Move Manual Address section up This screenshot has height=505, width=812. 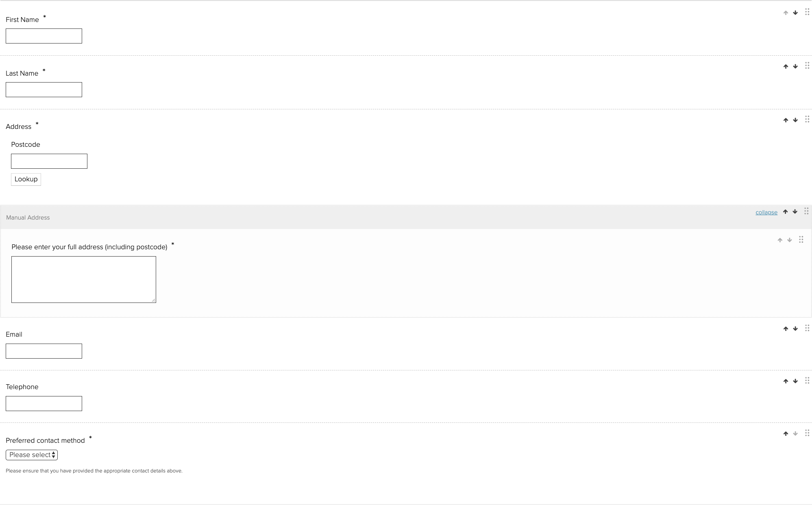click(785, 212)
